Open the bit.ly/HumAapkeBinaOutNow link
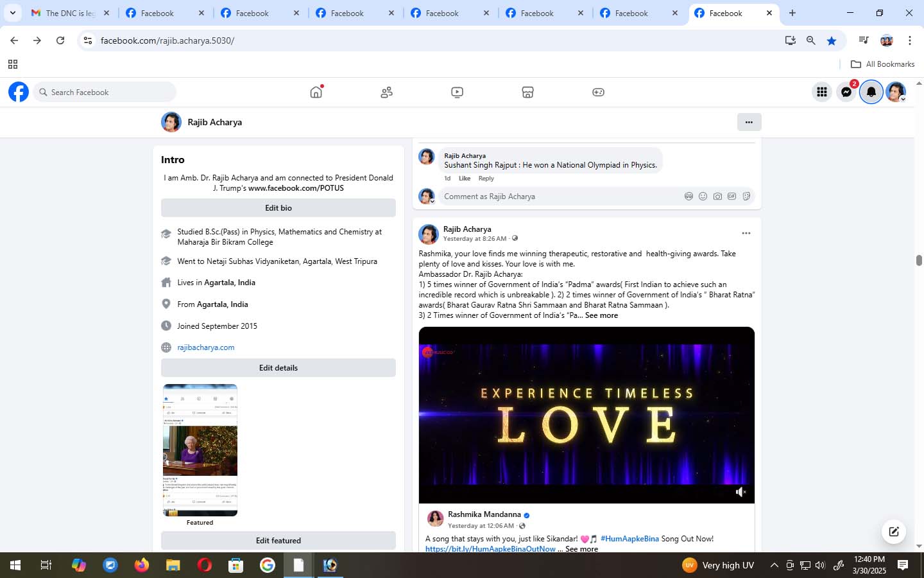 490,549
